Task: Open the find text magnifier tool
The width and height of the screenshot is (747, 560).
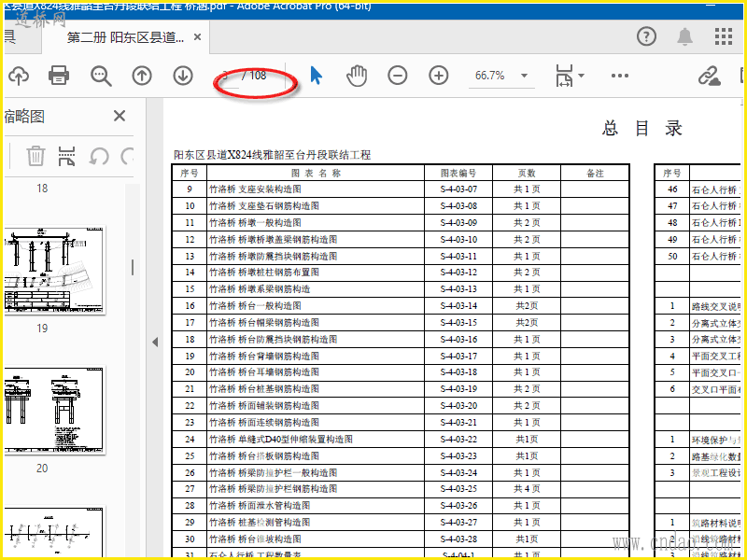Action: point(101,76)
